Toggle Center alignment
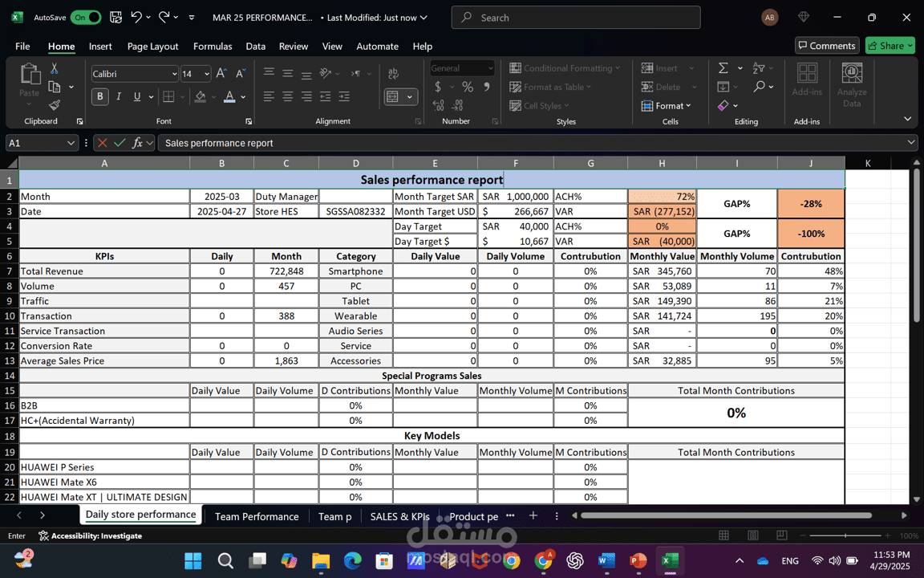The width and height of the screenshot is (924, 578). pyautogui.click(x=288, y=96)
